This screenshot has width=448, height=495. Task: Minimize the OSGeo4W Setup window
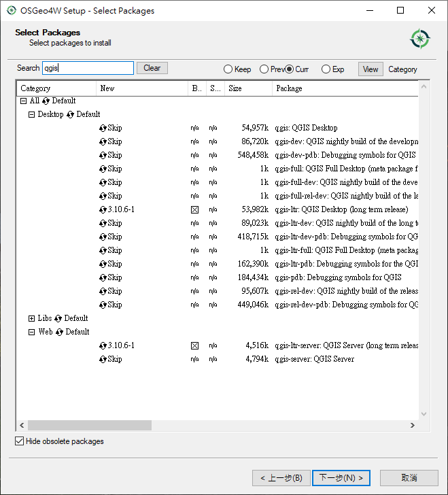pos(370,10)
